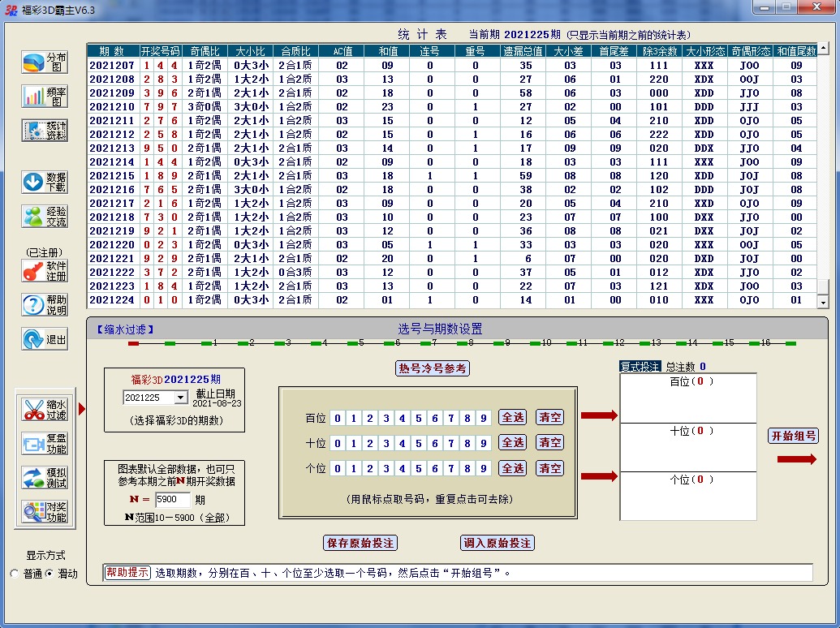This screenshot has width=840, height=628.
Task: Click the 数据下载 data download icon
Action: [45, 182]
